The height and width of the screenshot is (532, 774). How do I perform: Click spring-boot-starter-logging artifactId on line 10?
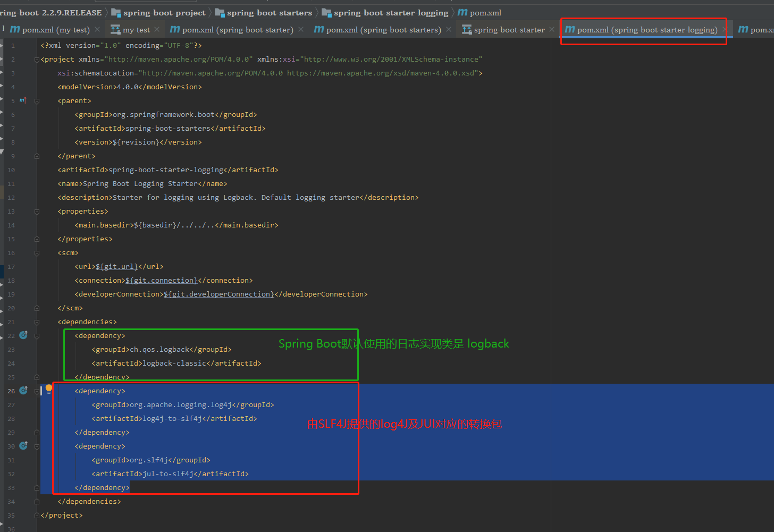166,170
